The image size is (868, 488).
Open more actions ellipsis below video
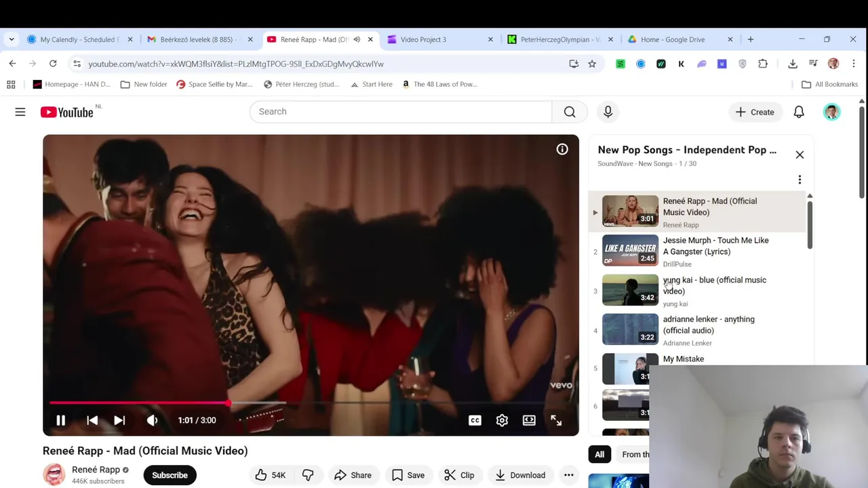point(569,475)
